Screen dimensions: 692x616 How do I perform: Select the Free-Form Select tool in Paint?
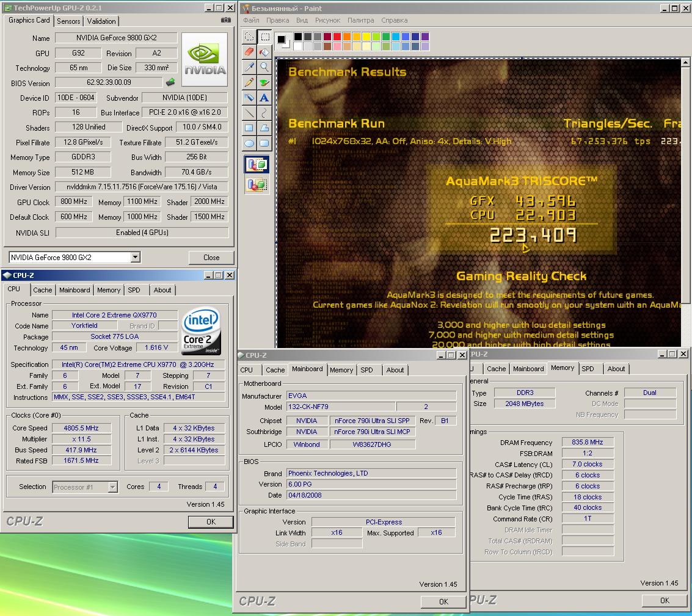(x=249, y=37)
